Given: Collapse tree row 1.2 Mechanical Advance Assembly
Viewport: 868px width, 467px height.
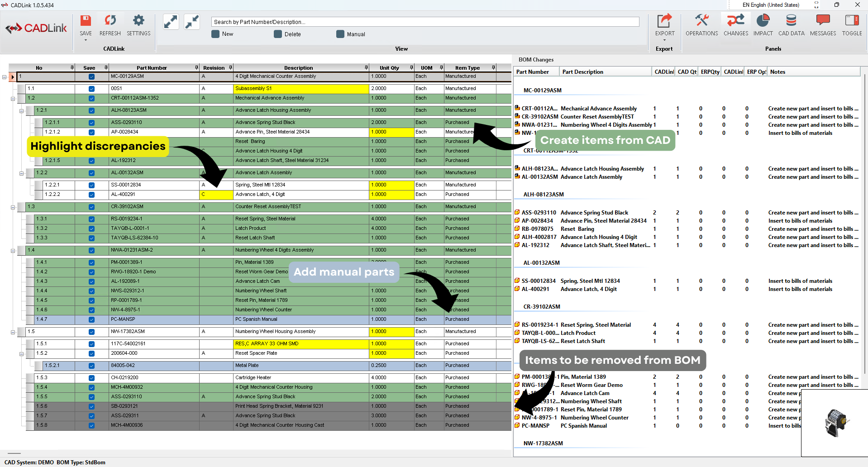Looking at the screenshot, I should 13,99.
